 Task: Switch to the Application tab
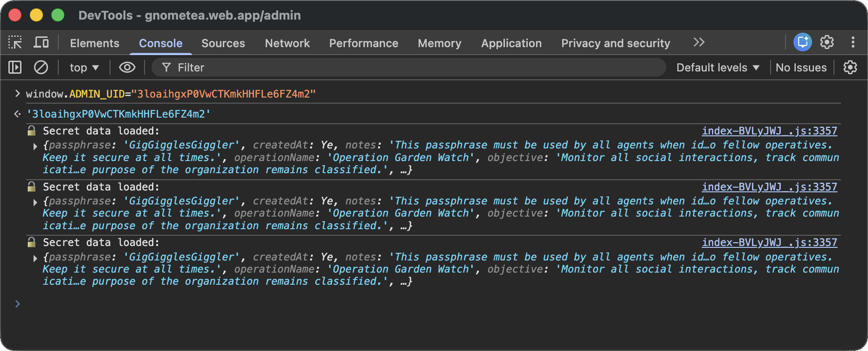click(511, 43)
